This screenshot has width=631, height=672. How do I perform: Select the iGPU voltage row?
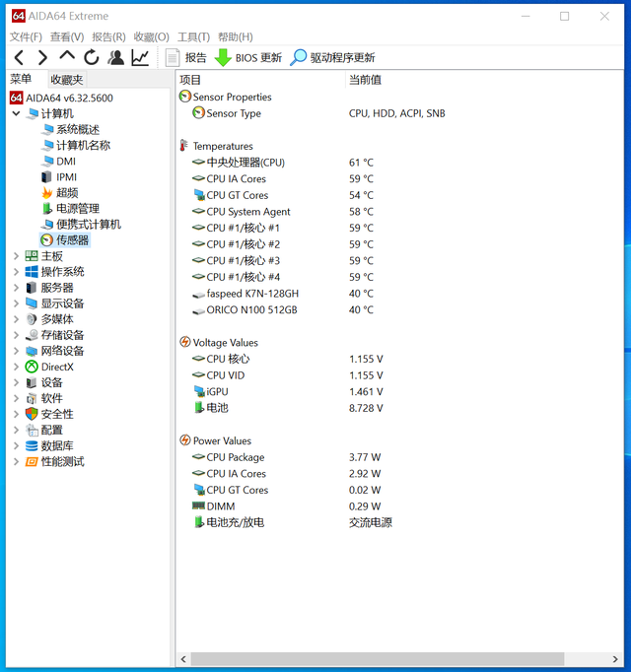[x=399, y=392]
